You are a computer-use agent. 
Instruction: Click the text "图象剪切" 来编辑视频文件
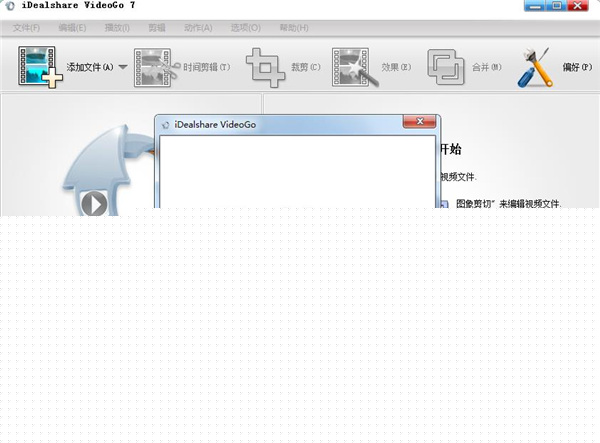509,204
